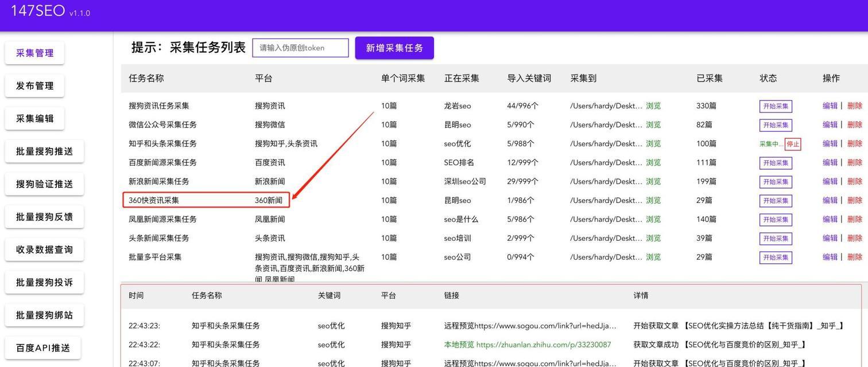Image resolution: width=868 pixels, height=367 pixels.
Task: Click the 伪原创token input field
Action: 300,48
